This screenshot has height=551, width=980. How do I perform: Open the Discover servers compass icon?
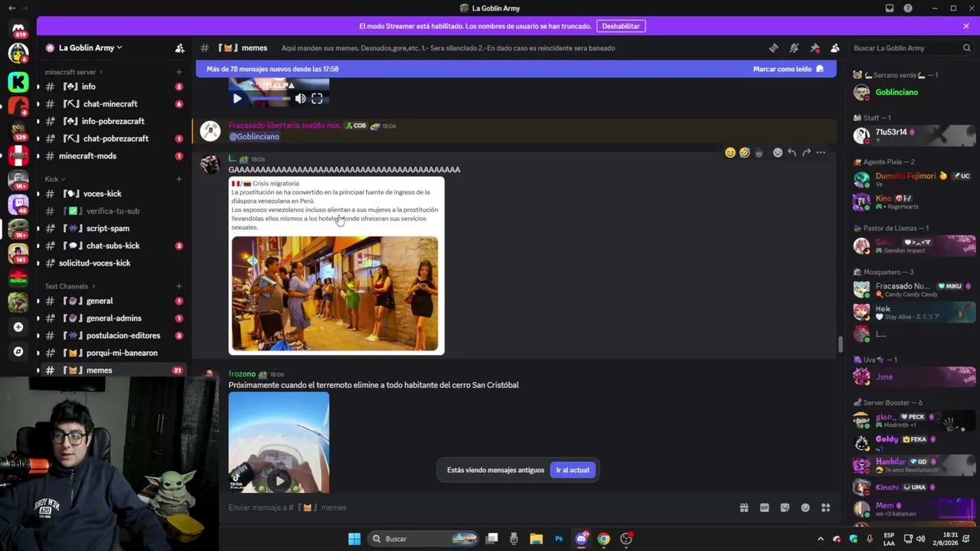point(18,352)
